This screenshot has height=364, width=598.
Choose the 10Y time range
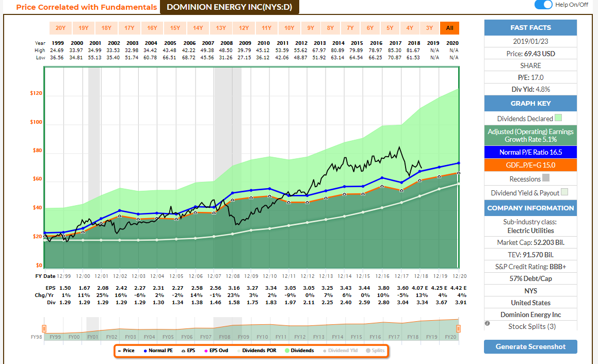point(289,28)
